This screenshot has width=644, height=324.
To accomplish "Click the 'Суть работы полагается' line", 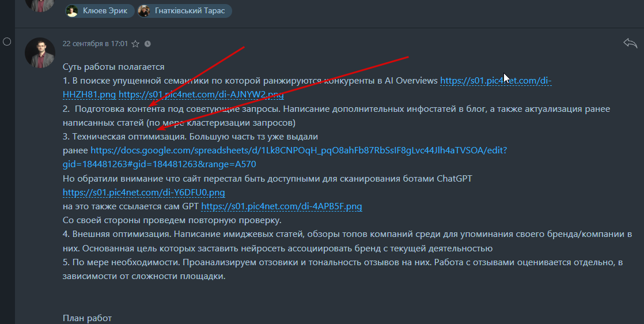I will [x=113, y=67].
